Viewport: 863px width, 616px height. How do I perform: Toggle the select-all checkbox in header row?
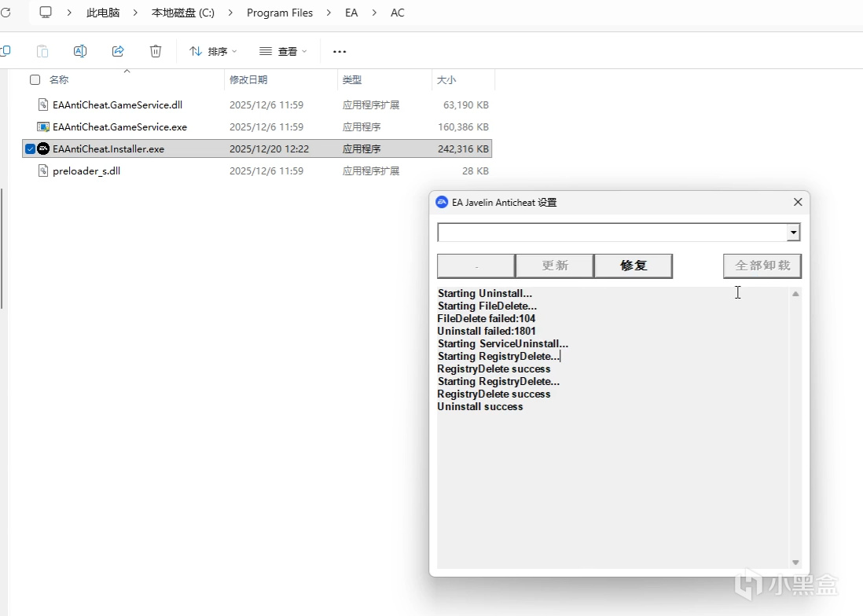pyautogui.click(x=35, y=80)
